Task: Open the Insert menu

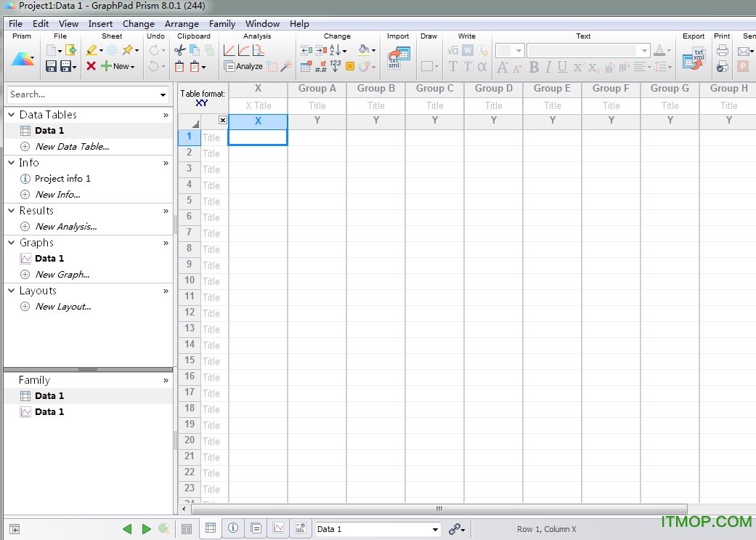Action: tap(100, 24)
